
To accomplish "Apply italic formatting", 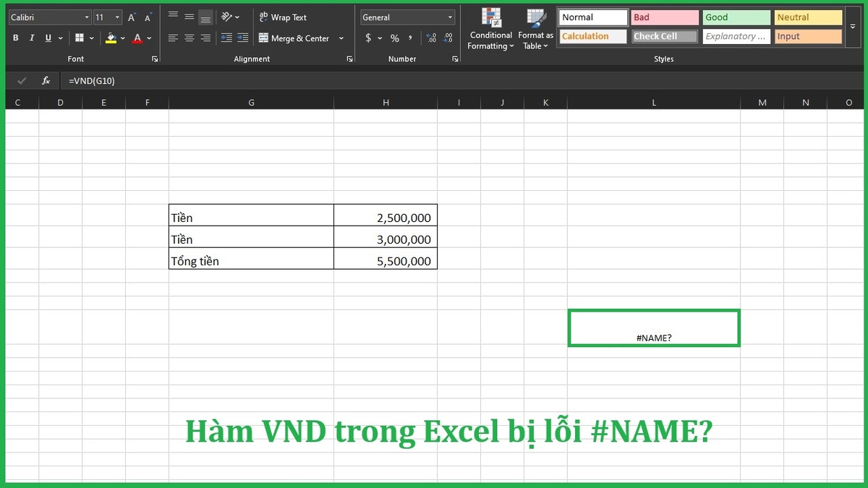I will pos(32,38).
